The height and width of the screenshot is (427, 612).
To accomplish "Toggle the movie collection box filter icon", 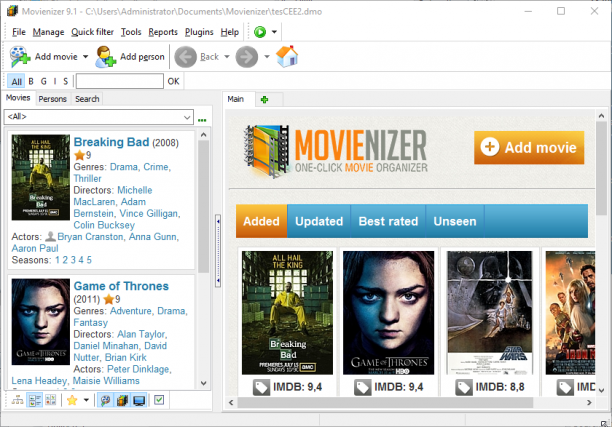I will click(x=122, y=400).
